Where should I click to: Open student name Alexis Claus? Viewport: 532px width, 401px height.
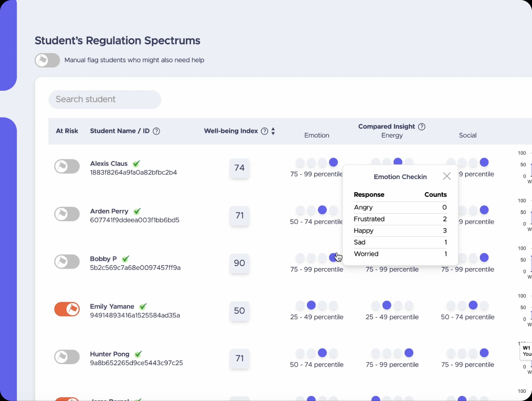(109, 163)
